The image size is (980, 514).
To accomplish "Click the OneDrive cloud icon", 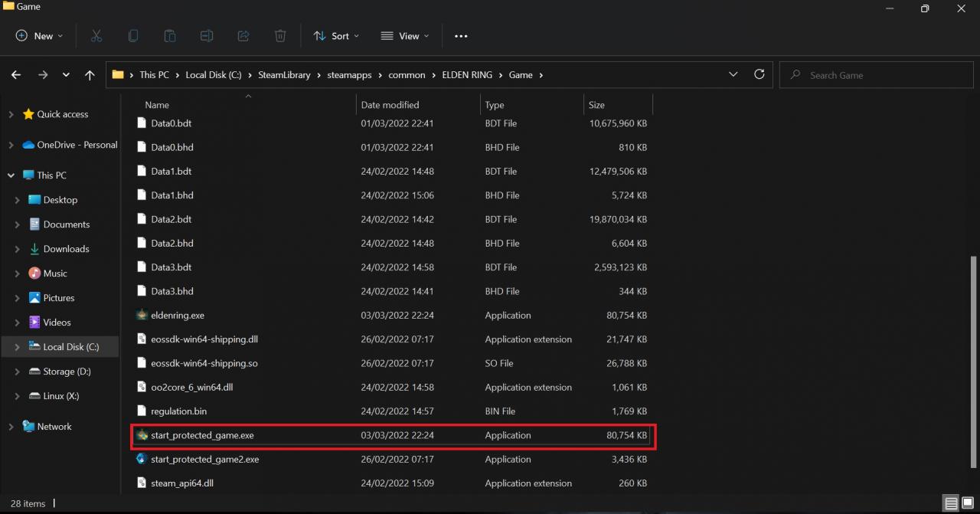I will [x=28, y=145].
